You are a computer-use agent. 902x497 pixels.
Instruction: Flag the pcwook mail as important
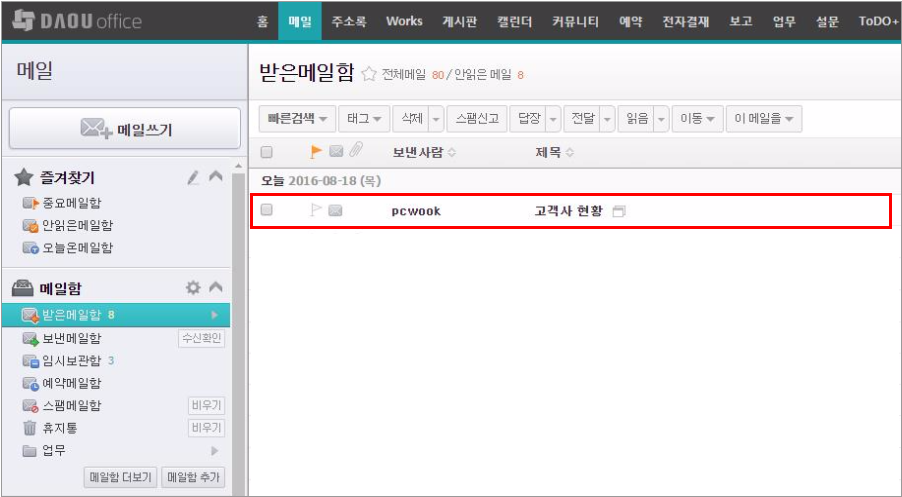[316, 211]
